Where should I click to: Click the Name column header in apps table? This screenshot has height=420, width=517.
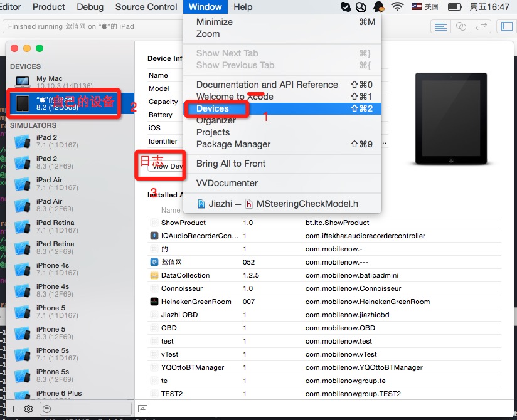click(171, 210)
